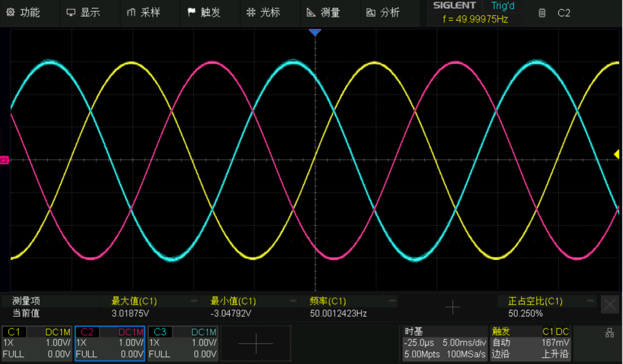Screen dimensions: 623x364
Task: Add new channel with plus box
Action: 256,343
